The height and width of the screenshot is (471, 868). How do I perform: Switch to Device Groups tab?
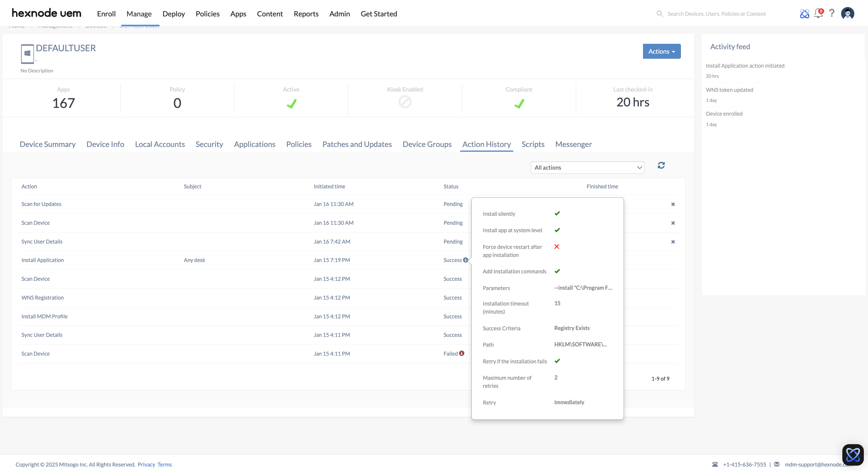point(427,144)
